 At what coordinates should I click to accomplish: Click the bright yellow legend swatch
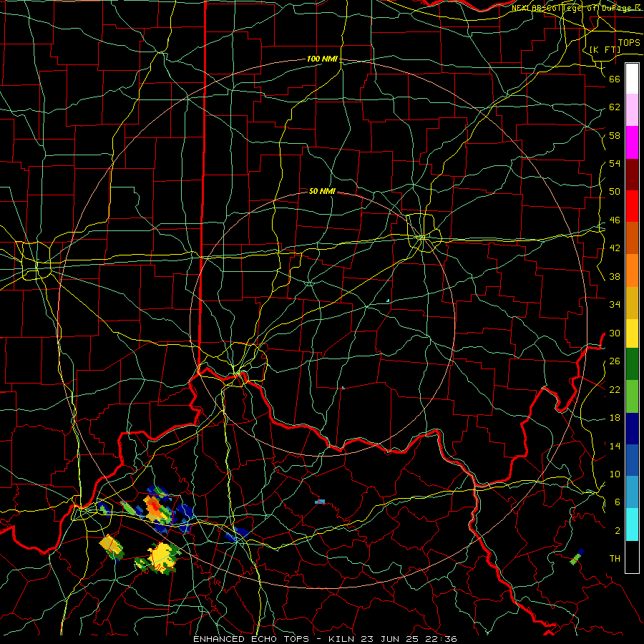(x=632, y=333)
